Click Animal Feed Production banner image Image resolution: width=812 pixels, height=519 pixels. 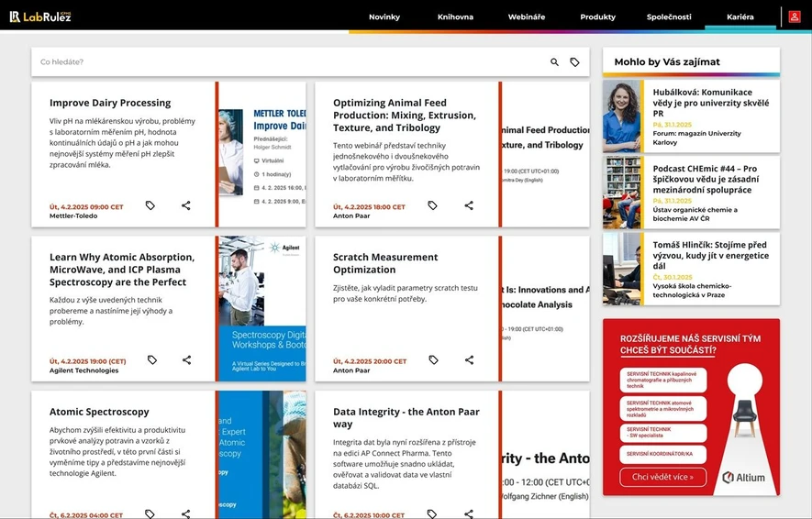click(546, 154)
